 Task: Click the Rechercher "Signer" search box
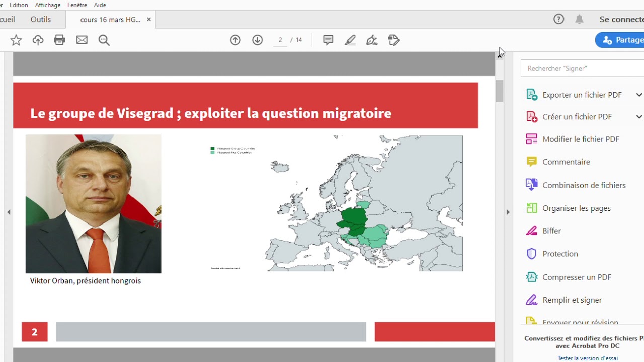[x=583, y=68]
